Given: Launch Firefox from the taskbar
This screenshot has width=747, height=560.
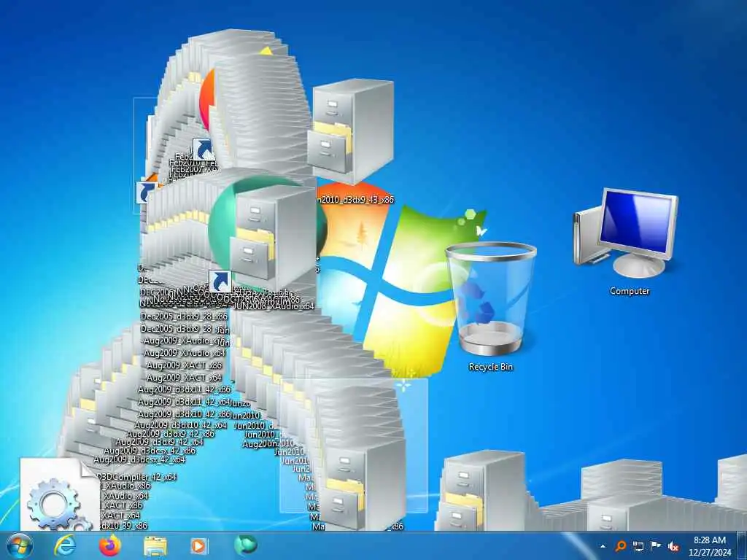Looking at the screenshot, I should [x=109, y=545].
